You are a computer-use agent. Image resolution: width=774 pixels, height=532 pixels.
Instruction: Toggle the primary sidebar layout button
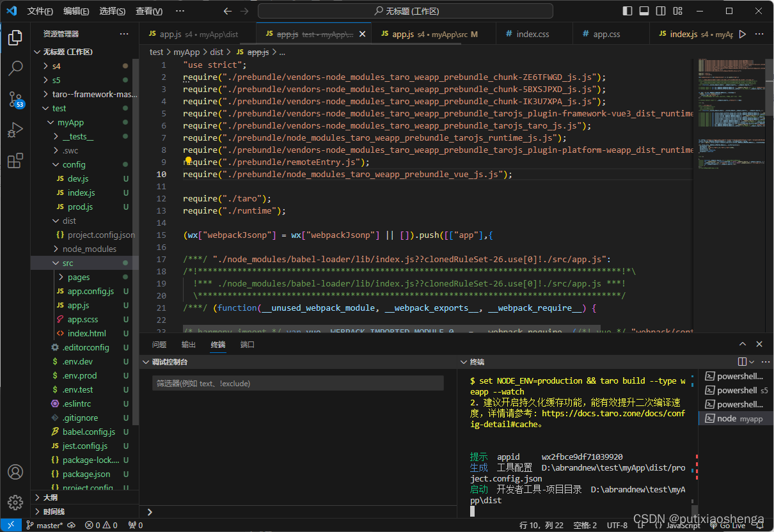point(628,11)
